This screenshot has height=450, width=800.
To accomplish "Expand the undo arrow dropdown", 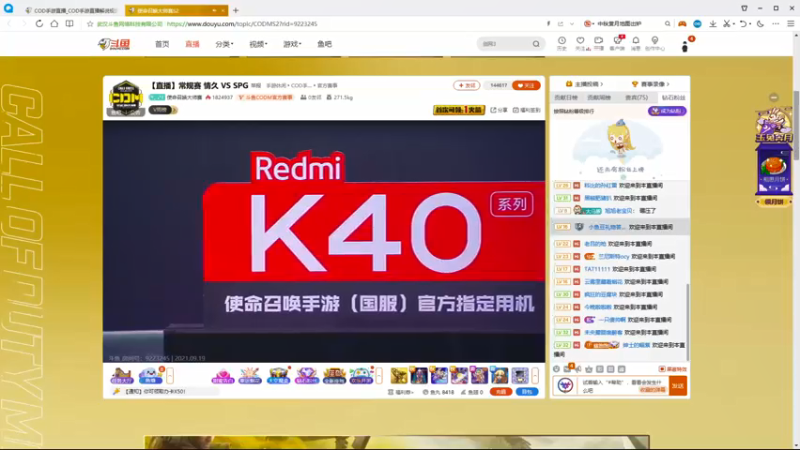I will (750, 24).
